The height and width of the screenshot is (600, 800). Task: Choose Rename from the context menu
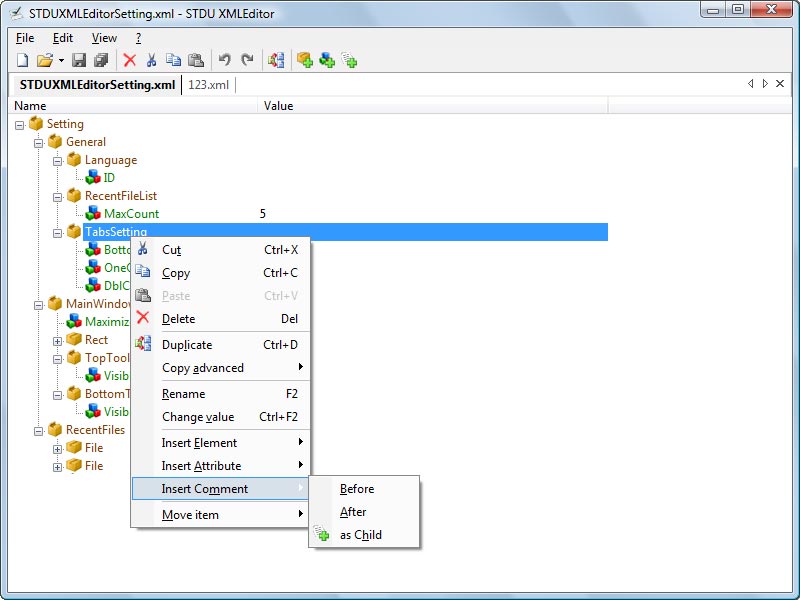tap(221, 394)
